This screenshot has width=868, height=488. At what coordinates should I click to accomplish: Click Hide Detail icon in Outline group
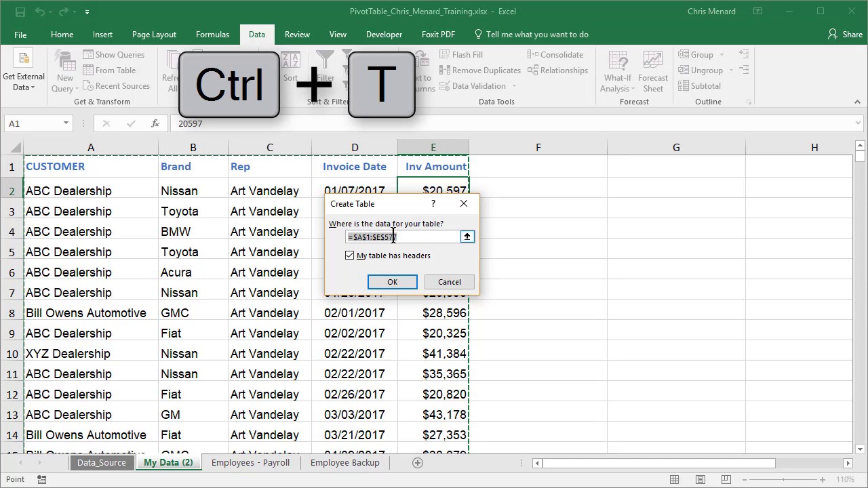tap(744, 70)
